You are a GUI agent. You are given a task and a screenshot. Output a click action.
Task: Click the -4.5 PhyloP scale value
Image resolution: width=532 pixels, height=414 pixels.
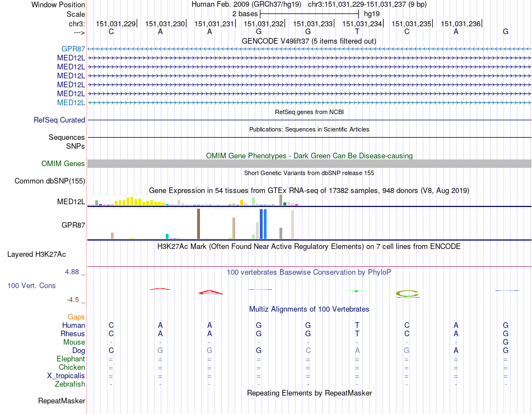73,300
